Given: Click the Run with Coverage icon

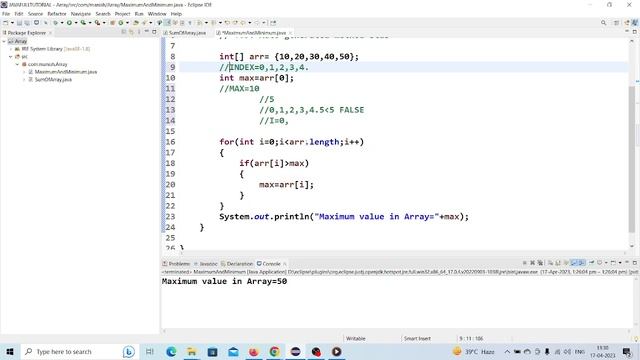Looking at the screenshot, I should click(x=83, y=23).
